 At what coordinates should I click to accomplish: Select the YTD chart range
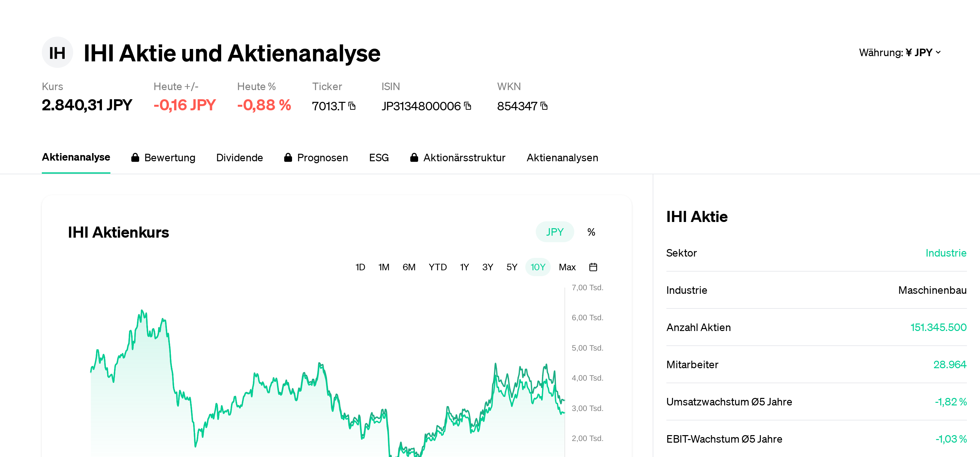(437, 267)
